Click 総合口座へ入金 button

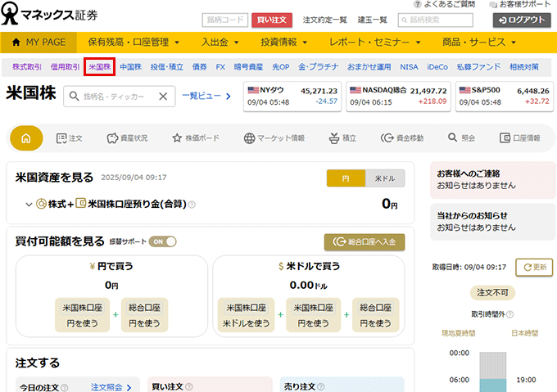point(364,241)
